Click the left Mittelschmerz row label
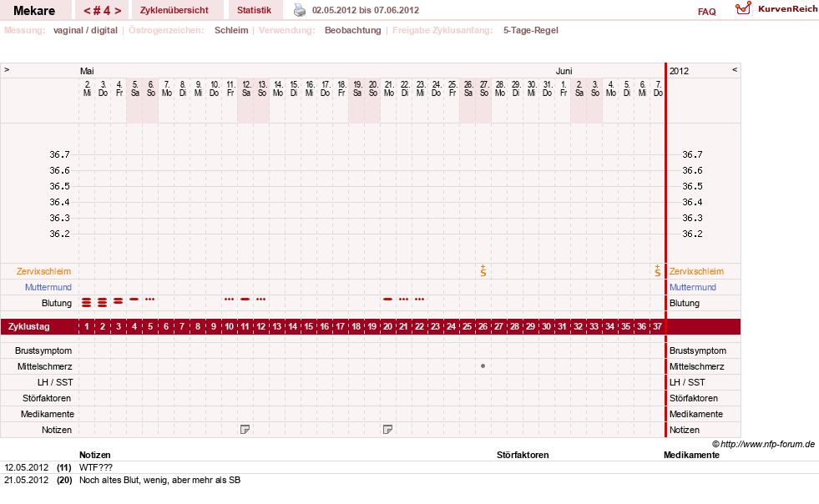Screen dimensions: 819x504 (x=44, y=366)
